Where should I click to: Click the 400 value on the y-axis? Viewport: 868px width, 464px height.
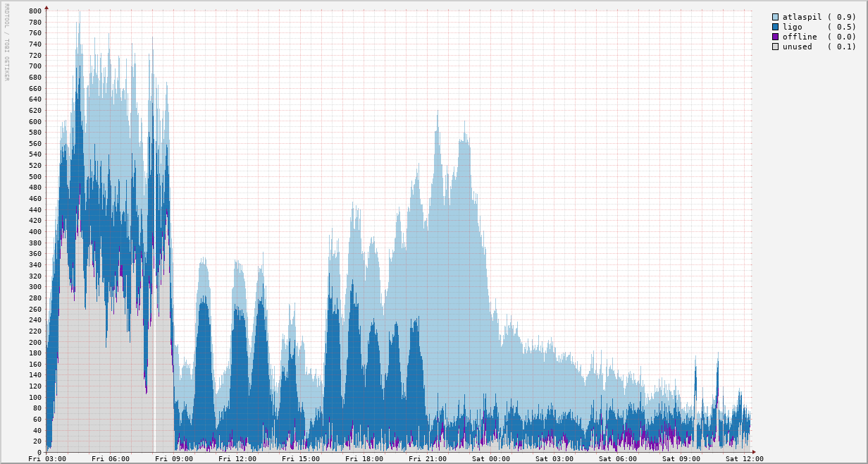tap(35, 232)
